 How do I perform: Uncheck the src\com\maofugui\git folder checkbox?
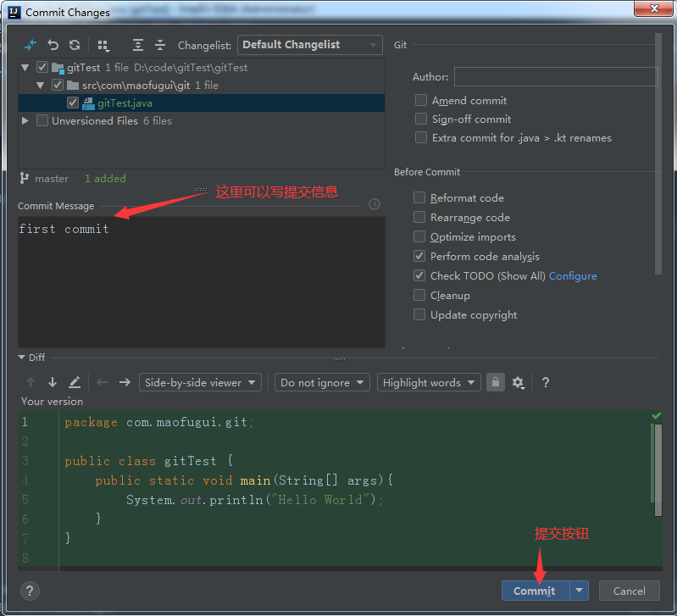tap(58, 85)
